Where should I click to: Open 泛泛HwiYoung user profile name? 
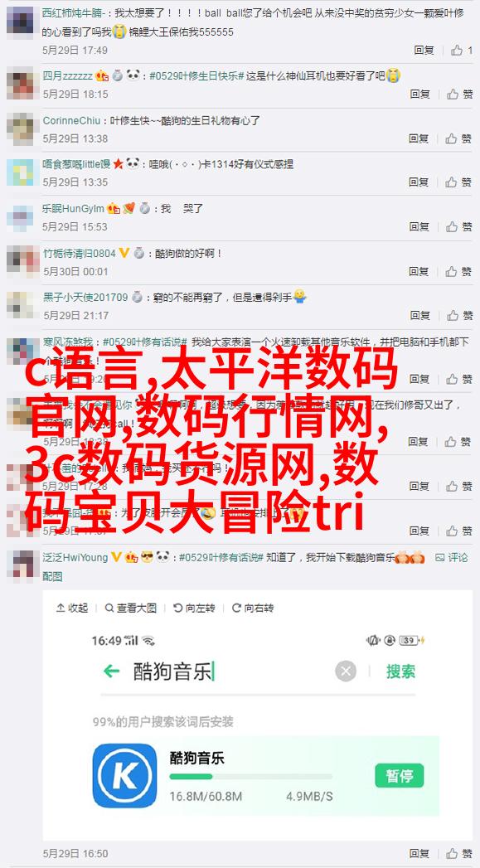[75, 557]
